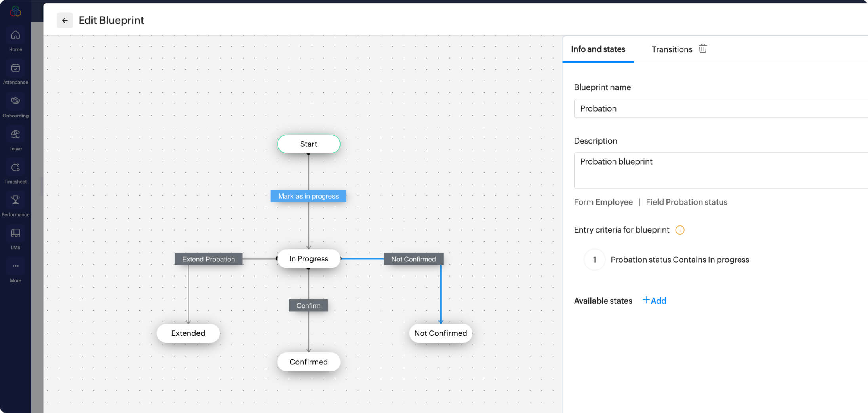
Task: Select the Confirm transition label
Action: [x=308, y=306]
